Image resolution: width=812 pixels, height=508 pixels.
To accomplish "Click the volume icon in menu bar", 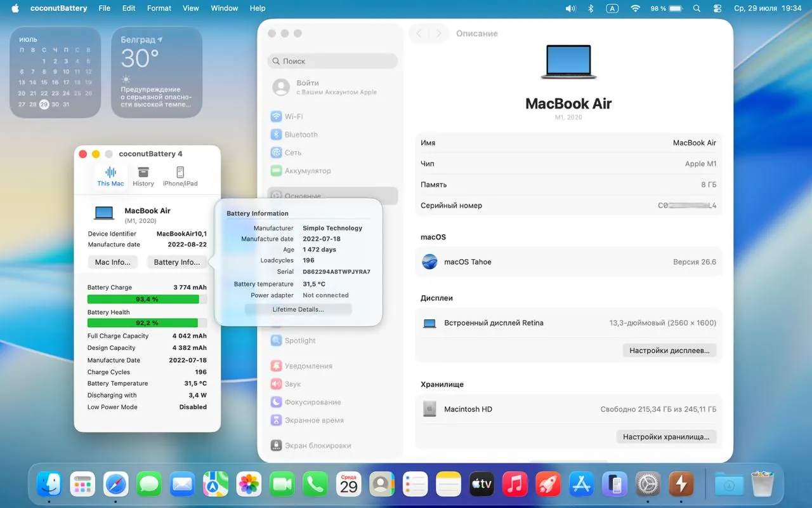I will pyautogui.click(x=570, y=8).
